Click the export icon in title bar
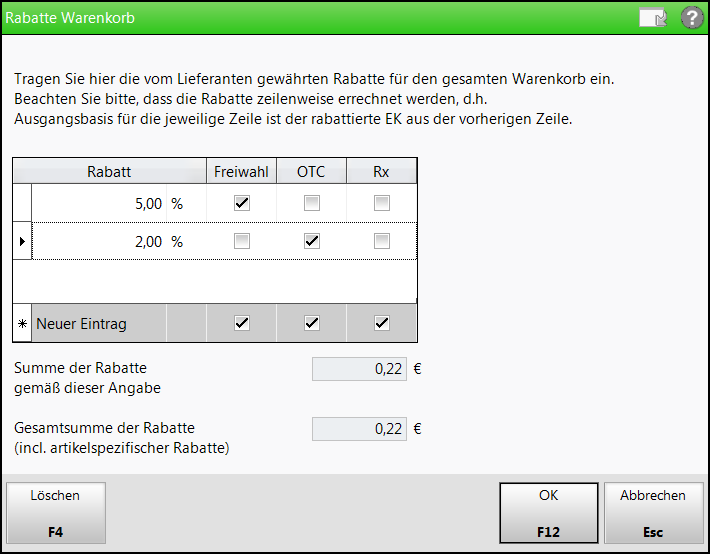Image resolution: width=710 pixels, height=554 pixels. pyautogui.click(x=653, y=18)
